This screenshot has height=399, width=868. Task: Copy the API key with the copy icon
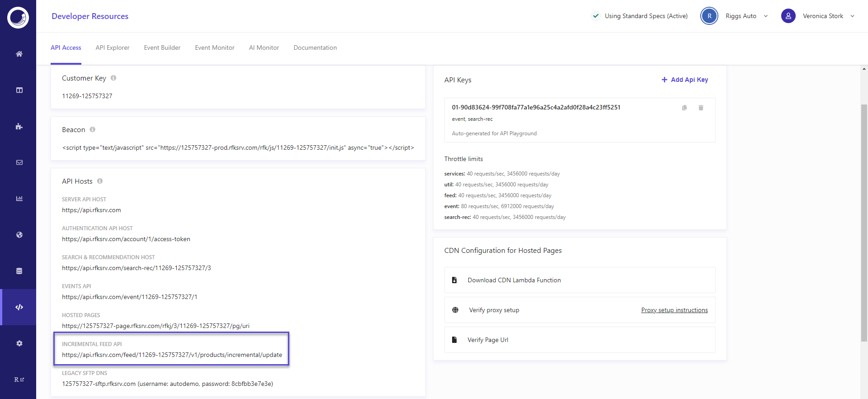pos(684,108)
